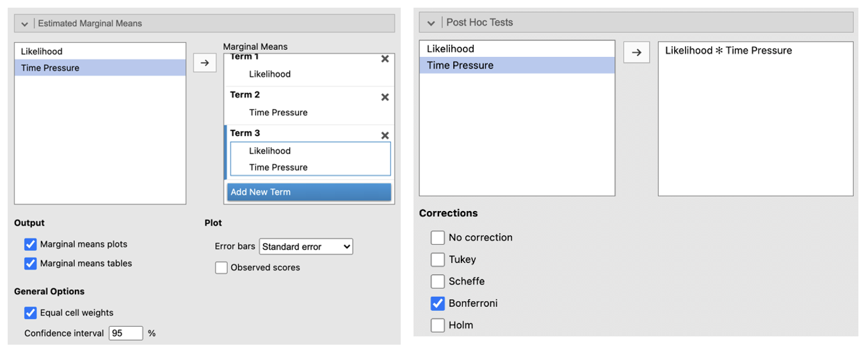Screen dimensions: 868x353
Task: Check the Holm correction box
Action: point(438,325)
